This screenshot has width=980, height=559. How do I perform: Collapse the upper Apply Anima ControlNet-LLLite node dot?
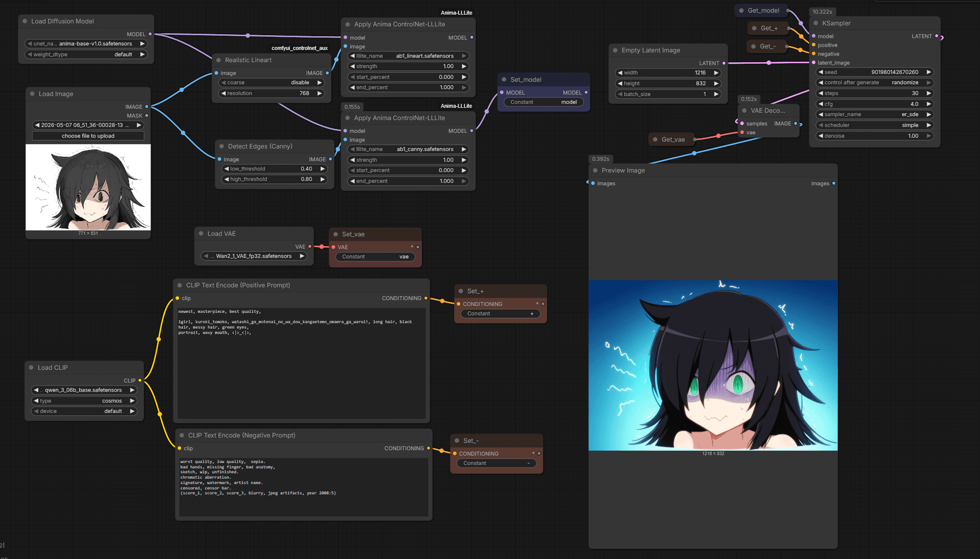click(348, 25)
